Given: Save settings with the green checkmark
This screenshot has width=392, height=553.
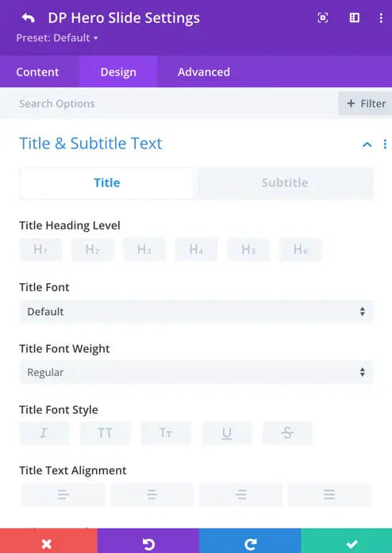Looking at the screenshot, I should (x=347, y=540).
